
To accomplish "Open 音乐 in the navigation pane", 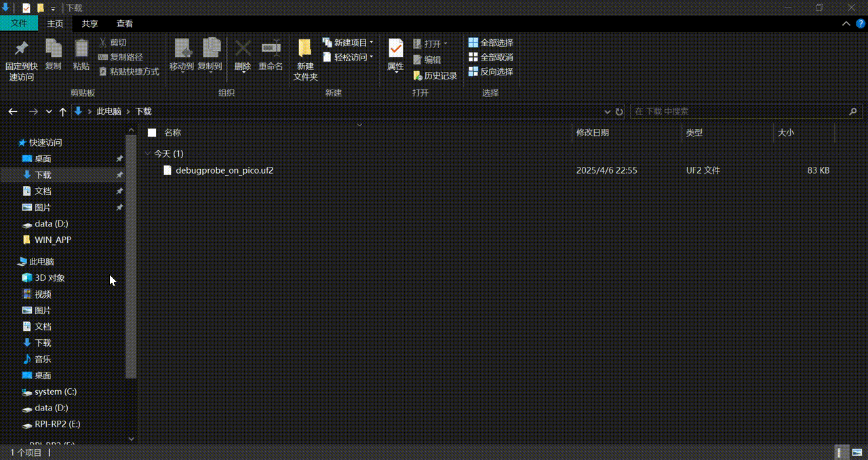I will tap(43, 360).
